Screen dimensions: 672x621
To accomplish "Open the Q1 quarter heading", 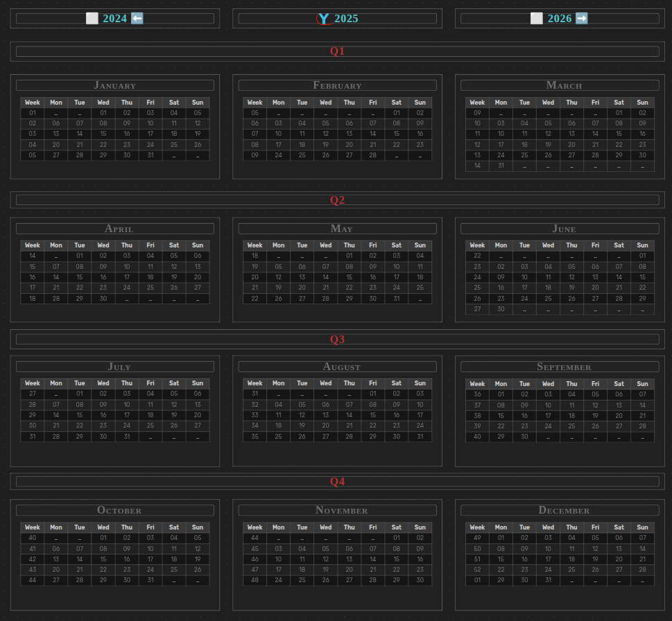I will [x=337, y=51].
